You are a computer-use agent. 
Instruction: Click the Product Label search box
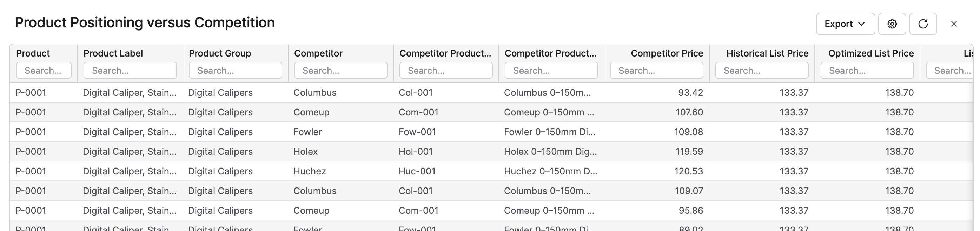[x=130, y=71]
